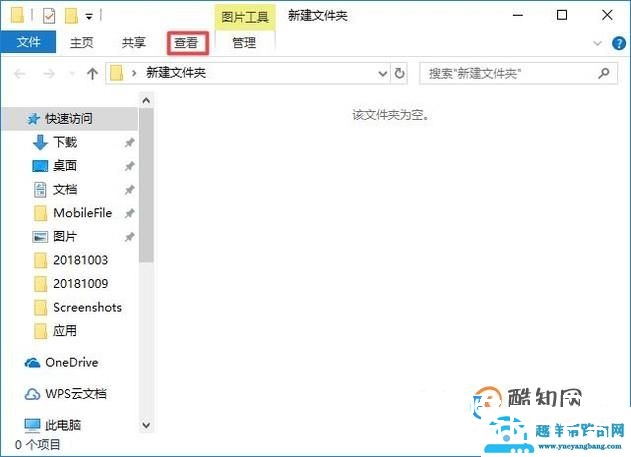Click the Properties checkmark quick access icon
This screenshot has width=631, height=457.
coord(49,16)
